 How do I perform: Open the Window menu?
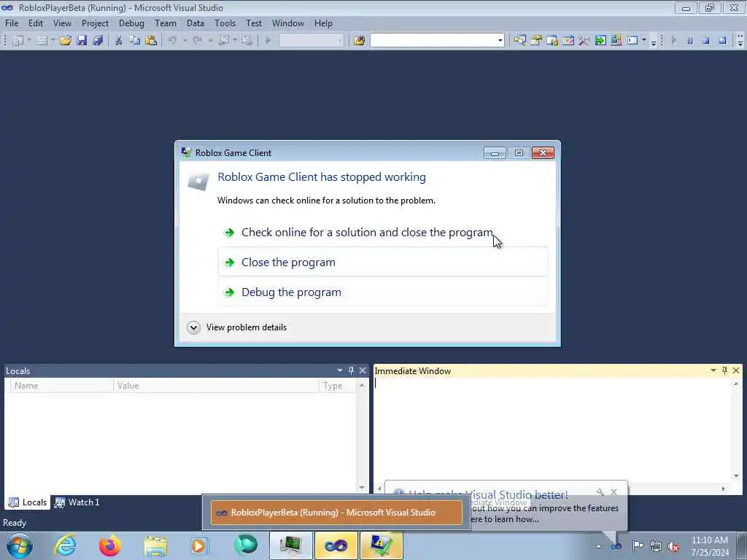coord(287,23)
